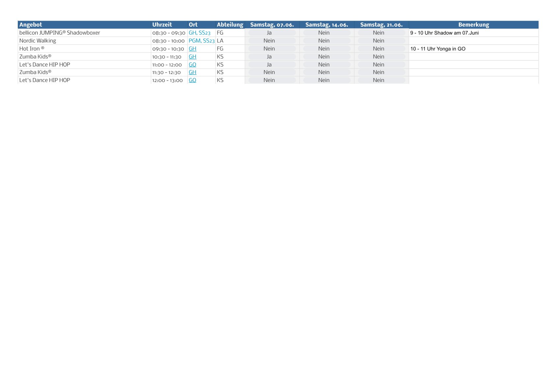Click Let's Dance HIP HOP 11:00 row name
The image size is (555, 392).
[44, 65]
